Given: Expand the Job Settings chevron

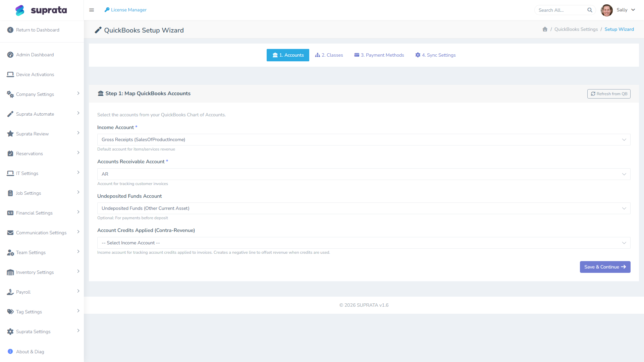Looking at the screenshot, I should click(78, 192).
